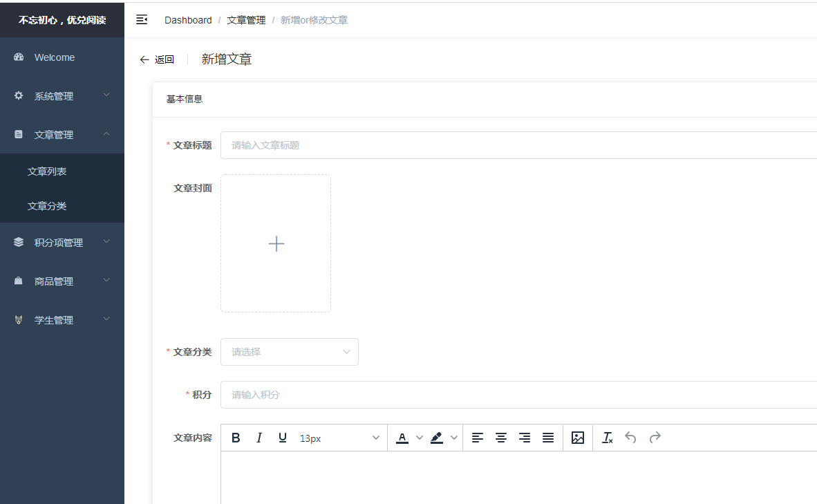Align text left in the editor
This screenshot has height=504, width=817.
pyautogui.click(x=478, y=438)
